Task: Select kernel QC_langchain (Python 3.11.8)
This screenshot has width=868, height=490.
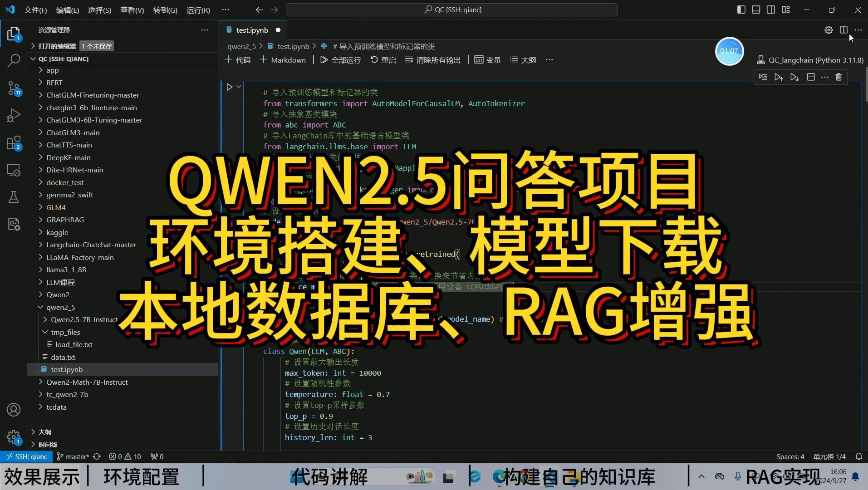Action: (810, 60)
